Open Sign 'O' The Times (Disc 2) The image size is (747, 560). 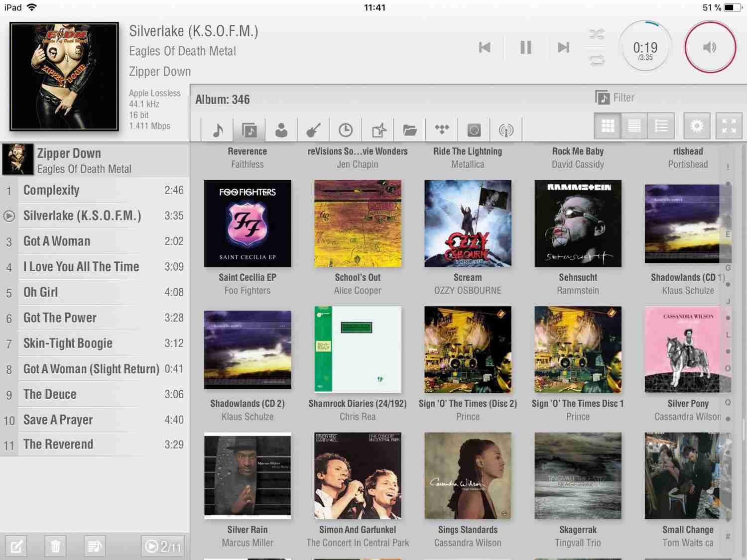click(x=468, y=349)
